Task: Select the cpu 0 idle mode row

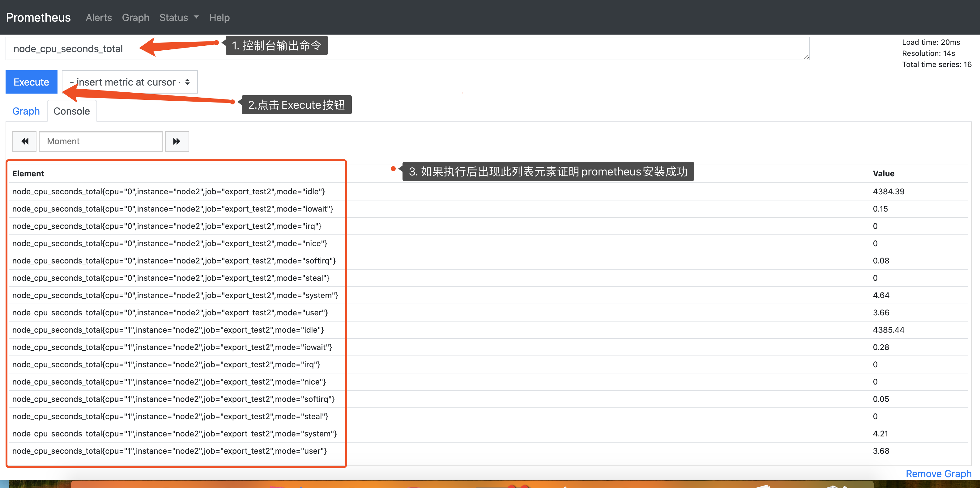Action: (x=168, y=191)
